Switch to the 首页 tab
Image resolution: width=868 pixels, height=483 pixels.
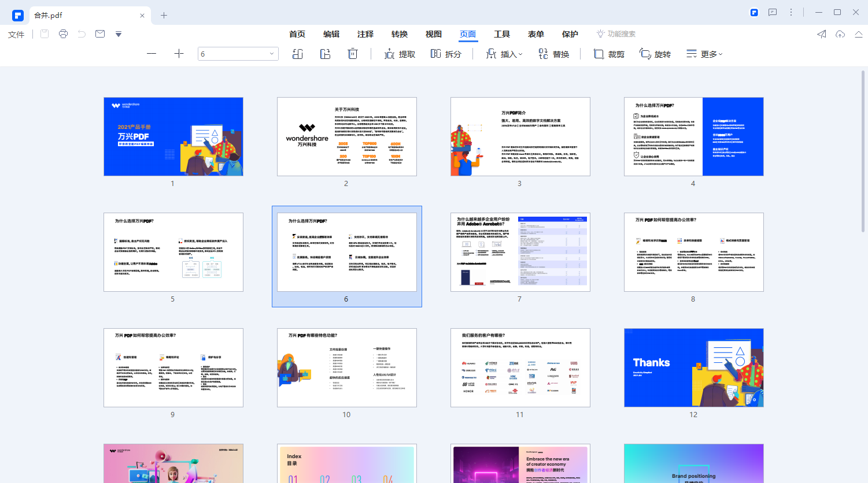click(297, 34)
